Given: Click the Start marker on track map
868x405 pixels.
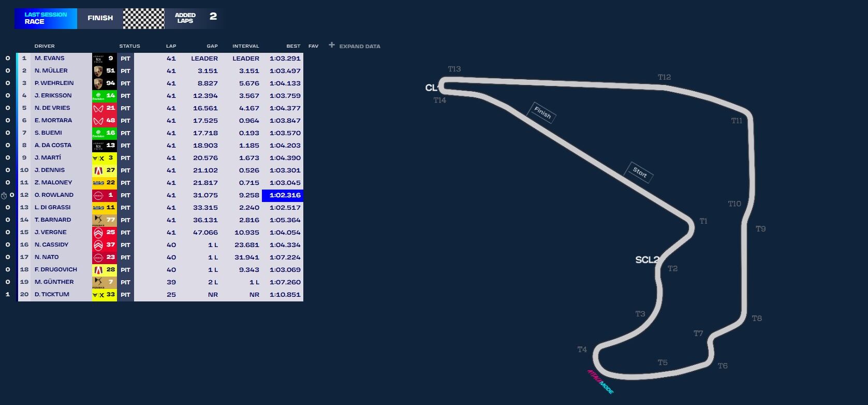Looking at the screenshot, I should point(639,173).
